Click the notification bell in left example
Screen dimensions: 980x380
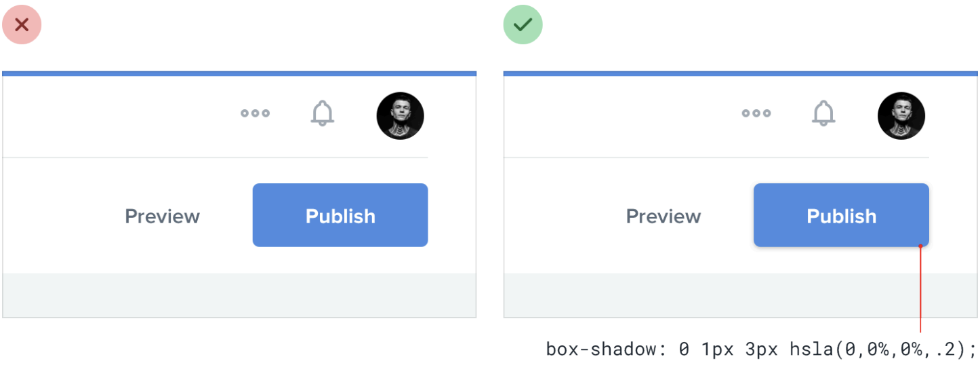323,113
